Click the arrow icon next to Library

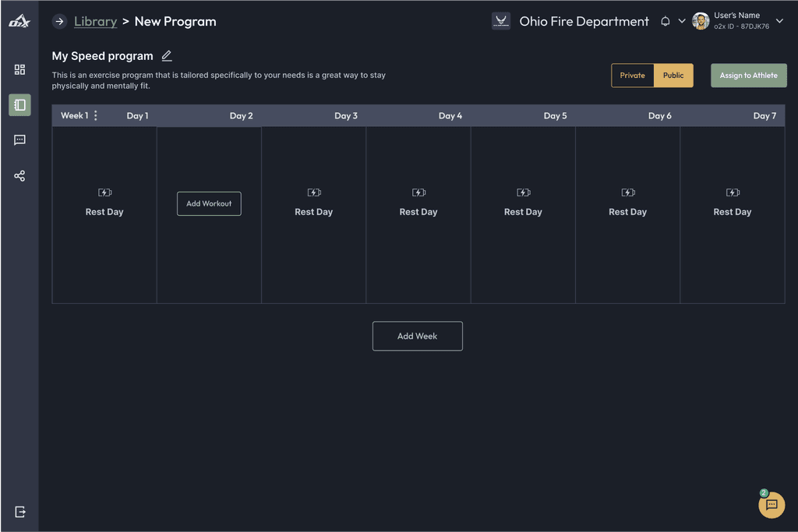point(59,21)
